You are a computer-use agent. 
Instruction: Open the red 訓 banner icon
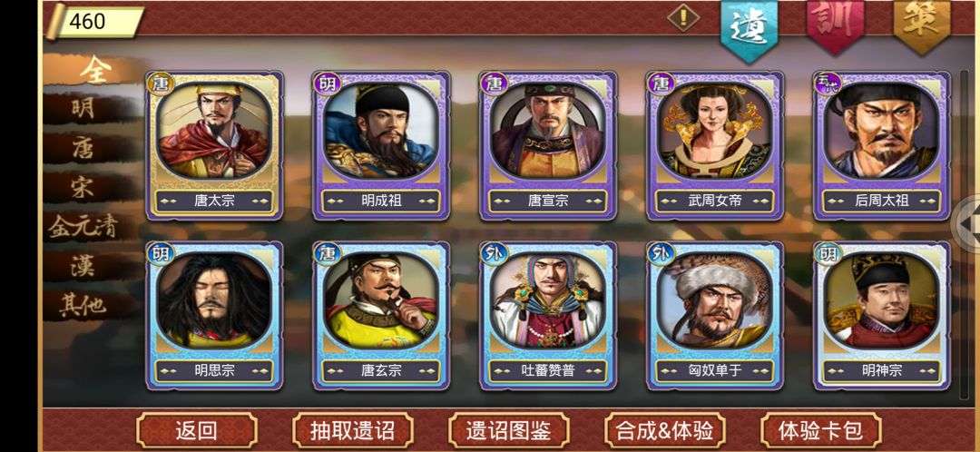(x=835, y=24)
